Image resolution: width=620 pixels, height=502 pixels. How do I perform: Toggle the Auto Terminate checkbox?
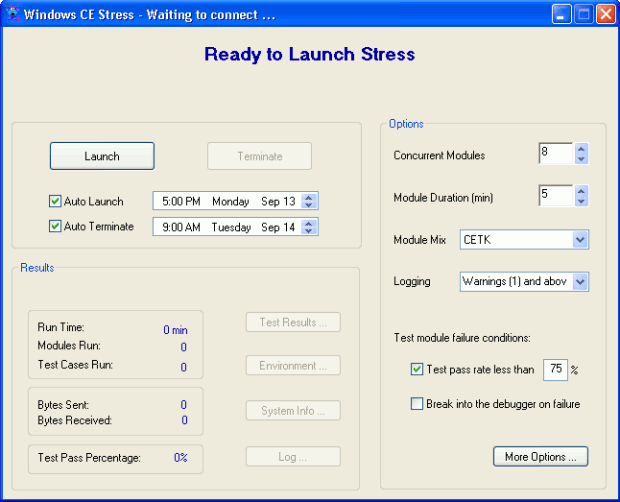point(55,226)
